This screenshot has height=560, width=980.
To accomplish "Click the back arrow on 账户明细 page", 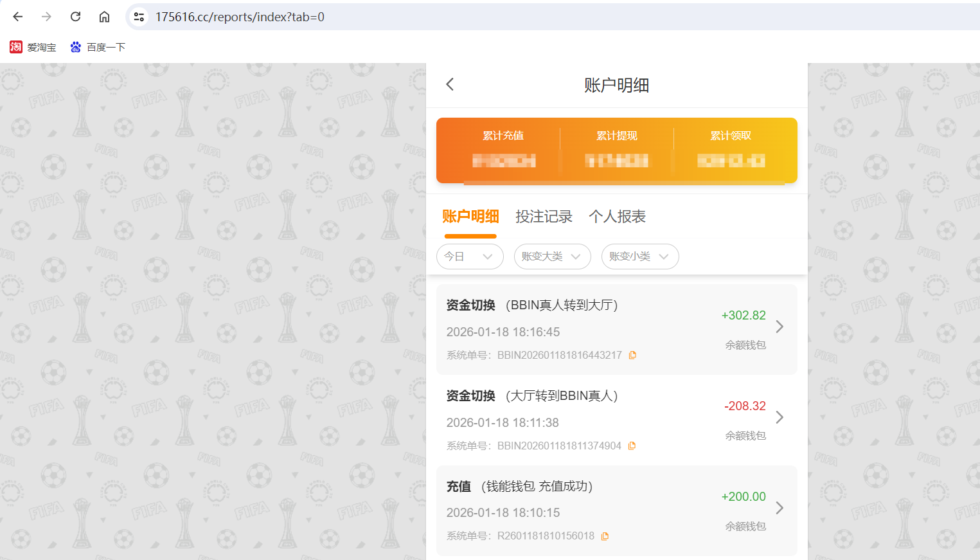I will click(x=450, y=84).
